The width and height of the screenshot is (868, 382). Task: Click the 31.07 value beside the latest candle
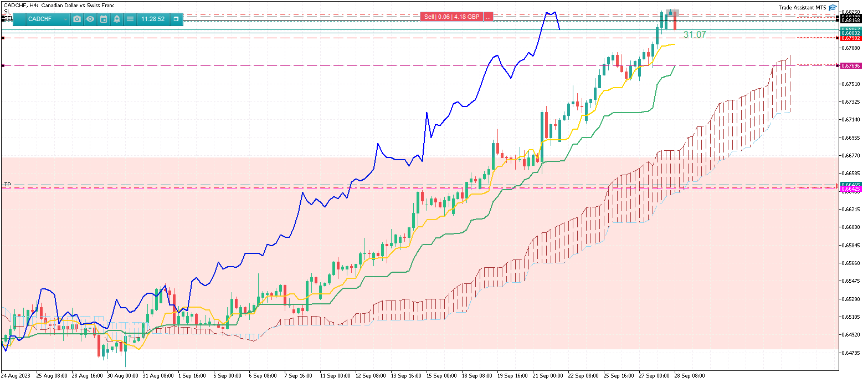[695, 34]
